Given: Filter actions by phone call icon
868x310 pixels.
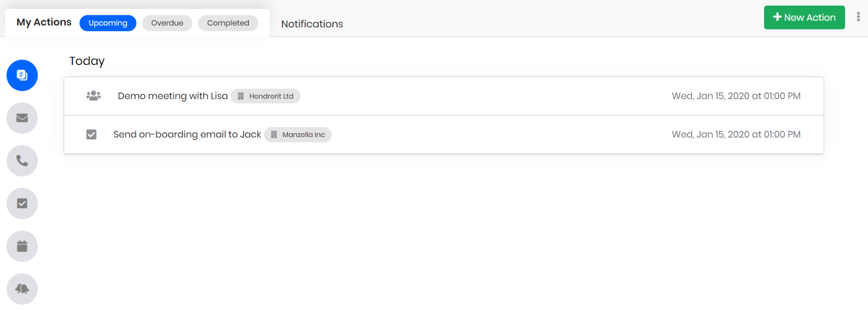Looking at the screenshot, I should point(22,161).
